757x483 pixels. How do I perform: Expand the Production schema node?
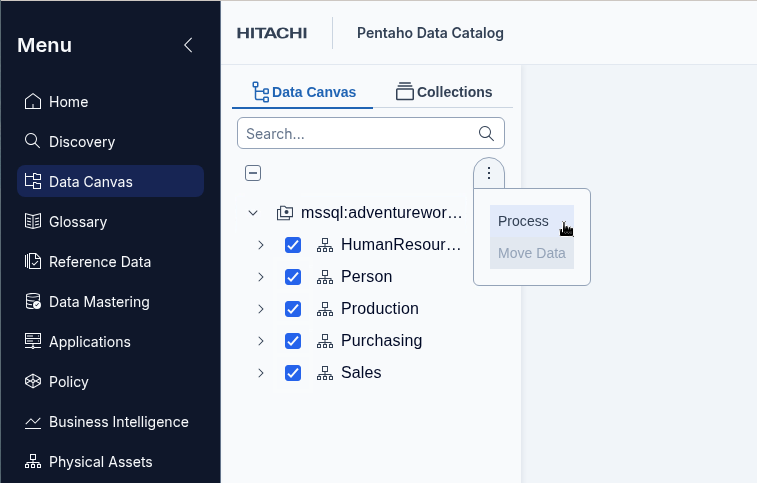(260, 309)
